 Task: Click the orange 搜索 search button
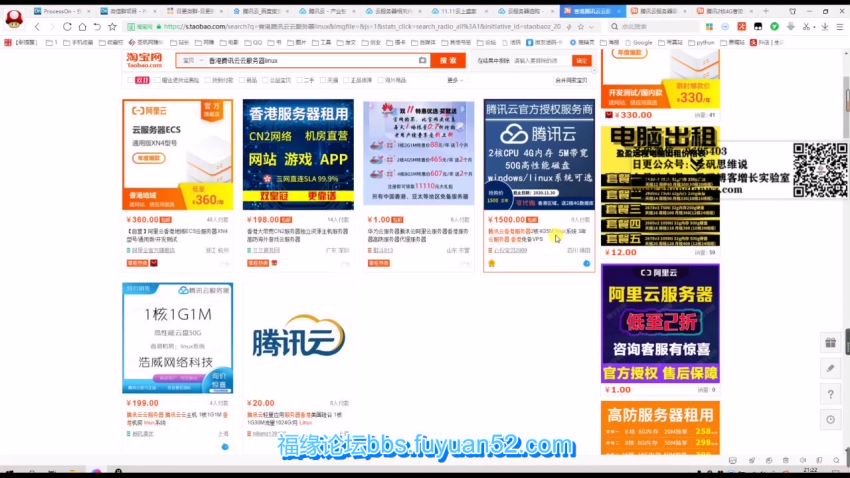tap(448, 60)
